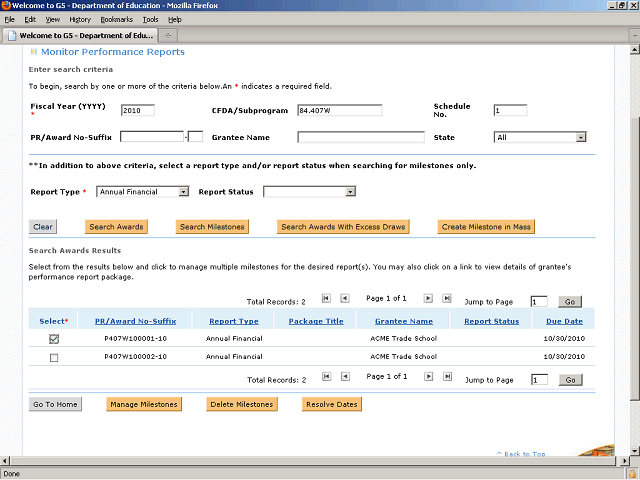Click first page icon in bottom pagination
Image resolution: width=640 pixels, height=480 pixels.
pyautogui.click(x=325, y=377)
